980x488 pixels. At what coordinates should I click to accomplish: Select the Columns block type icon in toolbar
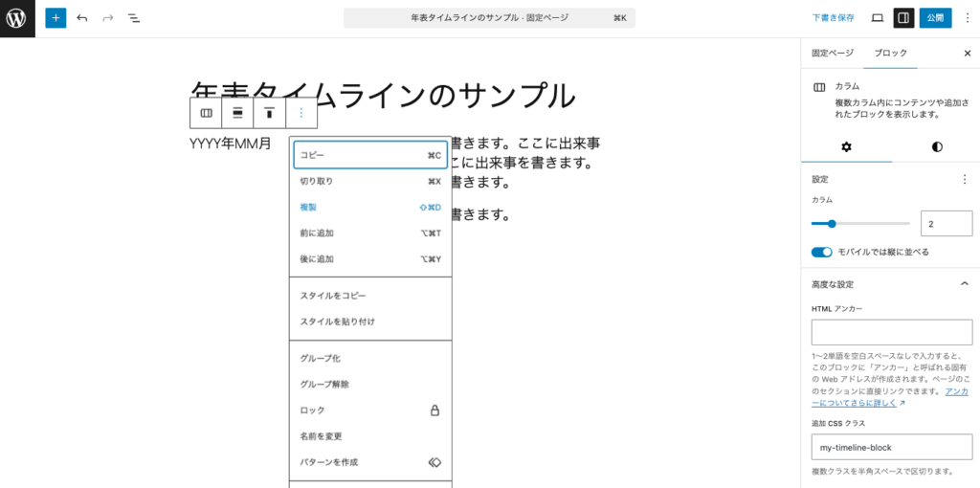click(207, 113)
